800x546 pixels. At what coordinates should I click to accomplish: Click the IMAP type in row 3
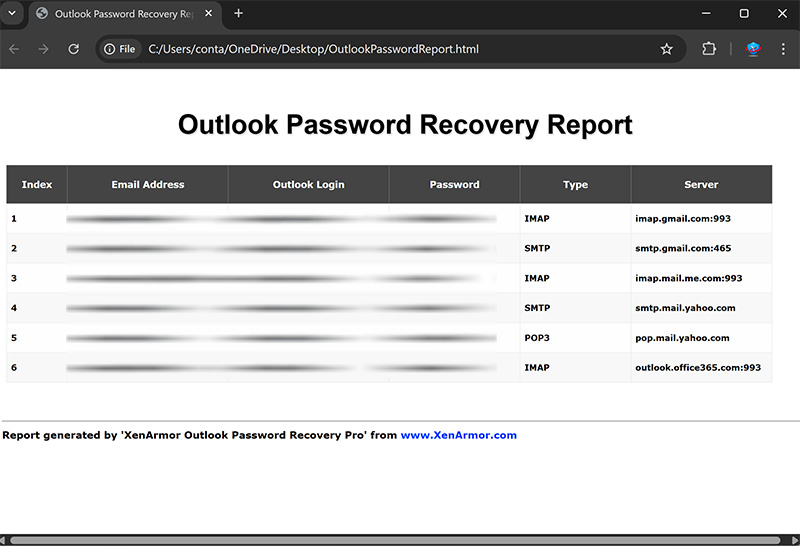coord(576,278)
